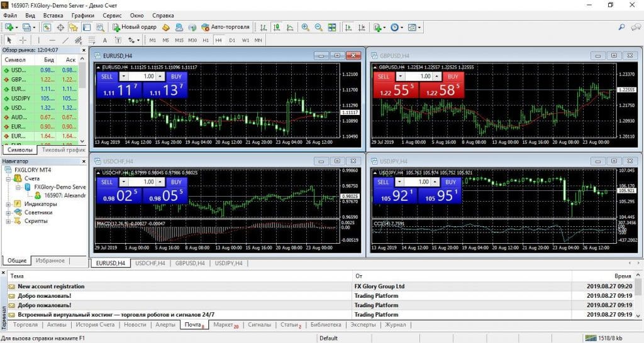
Task: Open the New account registration mail
Action: click(51, 286)
